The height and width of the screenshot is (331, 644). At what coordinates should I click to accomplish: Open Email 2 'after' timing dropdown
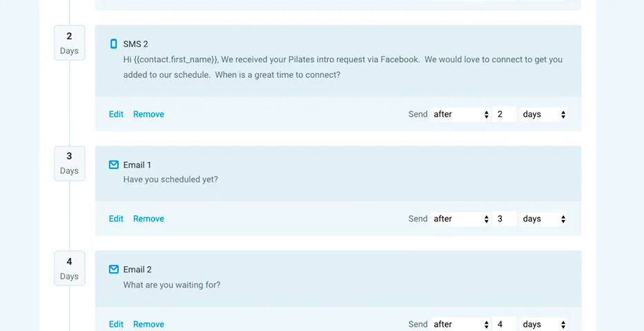point(461,324)
